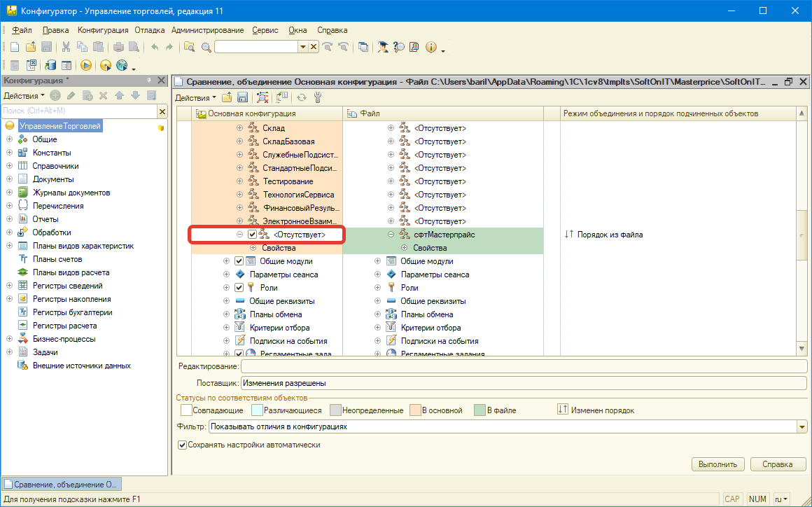Click the info icon in the main toolbar
This screenshot has height=507, width=812.
coord(430,47)
